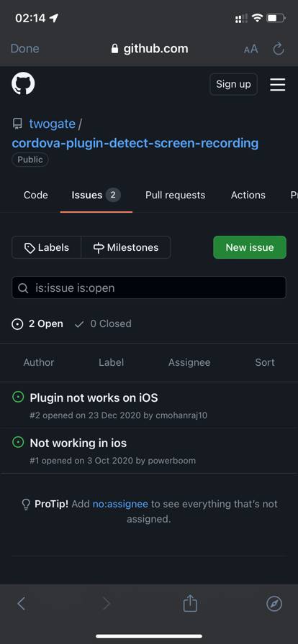Expand the Author filter dropdown
Screen dimensions: 298x644
pyautogui.click(x=39, y=362)
